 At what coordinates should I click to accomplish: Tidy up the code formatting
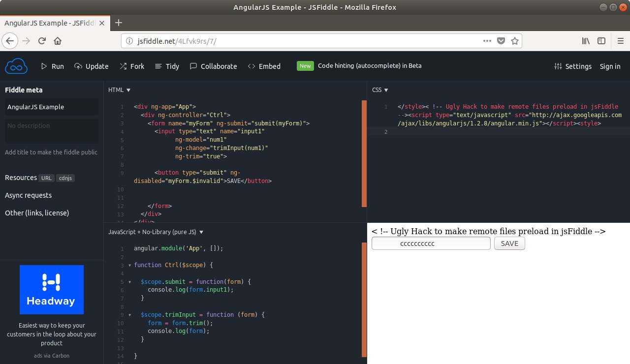pyautogui.click(x=167, y=66)
